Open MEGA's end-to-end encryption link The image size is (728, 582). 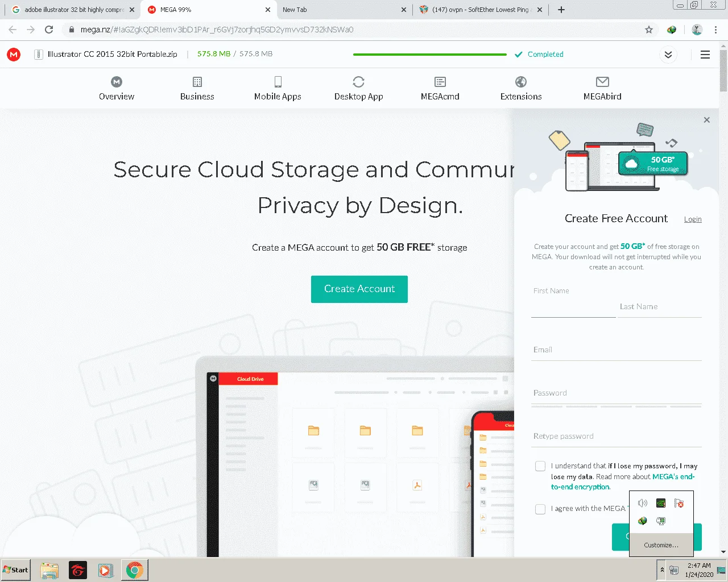[623, 482]
